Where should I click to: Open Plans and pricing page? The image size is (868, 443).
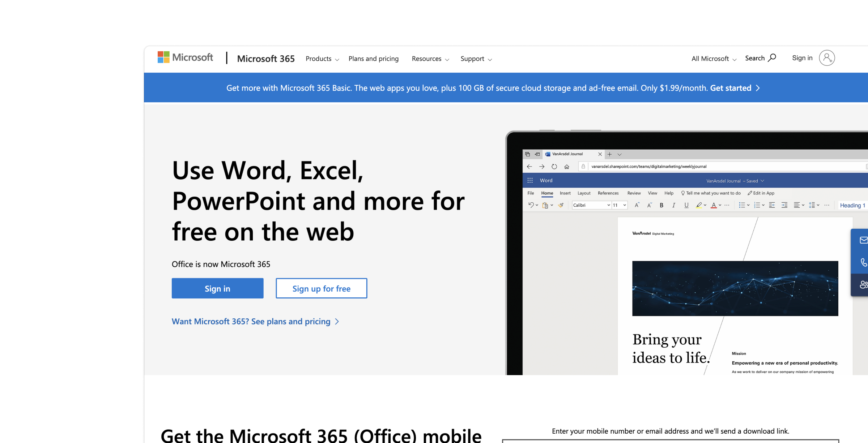(373, 59)
